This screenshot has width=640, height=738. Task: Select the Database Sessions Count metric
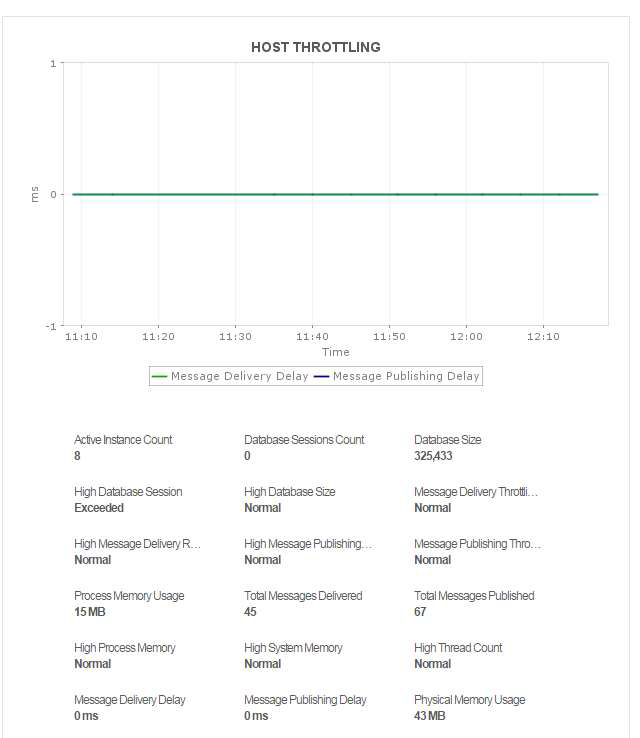304,440
